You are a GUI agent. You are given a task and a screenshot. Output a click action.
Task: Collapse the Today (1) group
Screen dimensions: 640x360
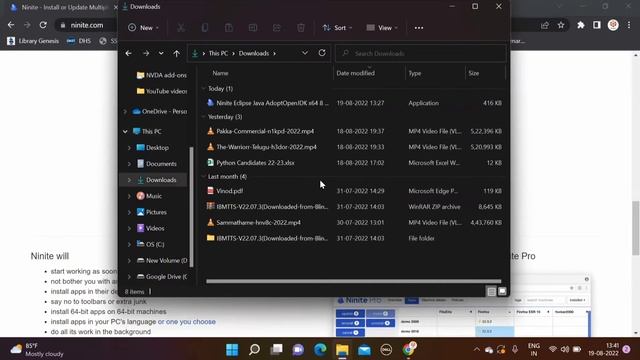pos(204,89)
